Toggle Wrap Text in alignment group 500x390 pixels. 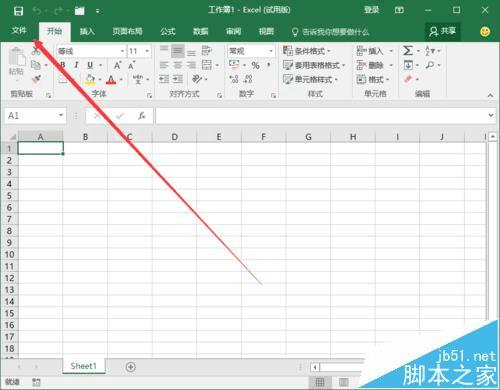pyautogui.click(x=207, y=51)
